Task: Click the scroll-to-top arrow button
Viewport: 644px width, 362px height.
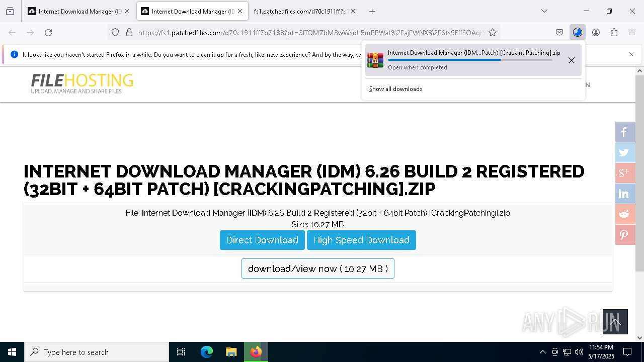Action: [x=615, y=322]
